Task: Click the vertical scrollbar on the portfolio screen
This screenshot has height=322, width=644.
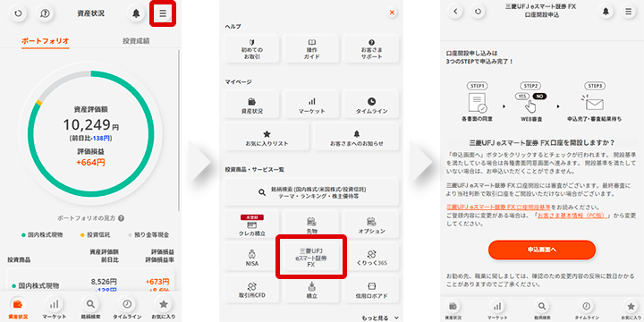Action: (179, 131)
